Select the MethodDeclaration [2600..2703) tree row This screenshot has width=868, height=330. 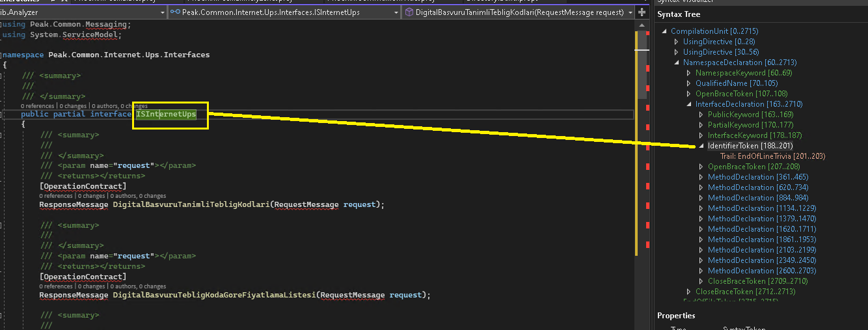click(762, 271)
